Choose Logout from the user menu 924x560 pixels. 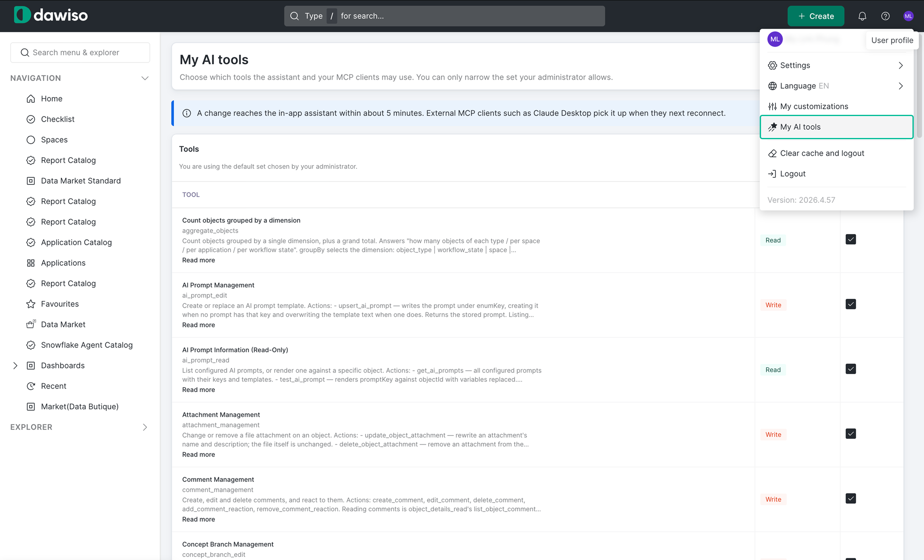tap(836, 174)
